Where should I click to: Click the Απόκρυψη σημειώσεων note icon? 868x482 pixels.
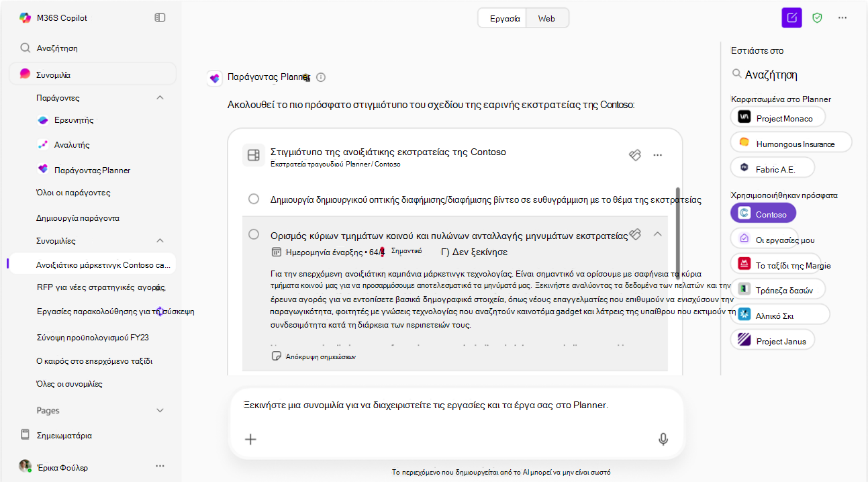point(276,356)
